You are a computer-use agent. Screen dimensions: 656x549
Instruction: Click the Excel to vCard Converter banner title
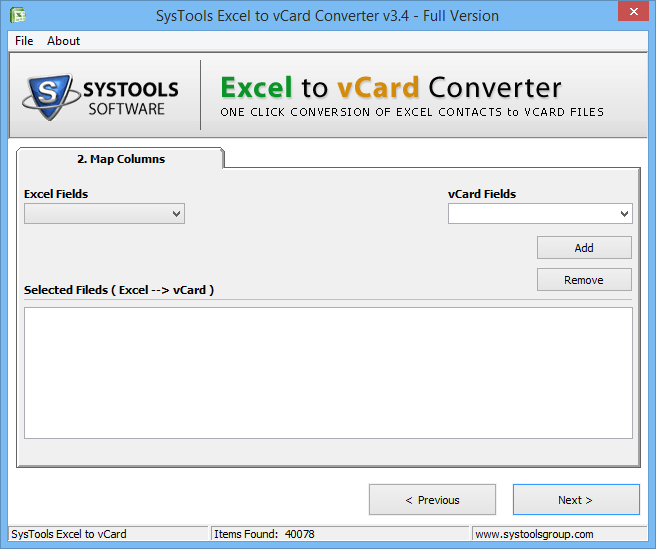[391, 87]
